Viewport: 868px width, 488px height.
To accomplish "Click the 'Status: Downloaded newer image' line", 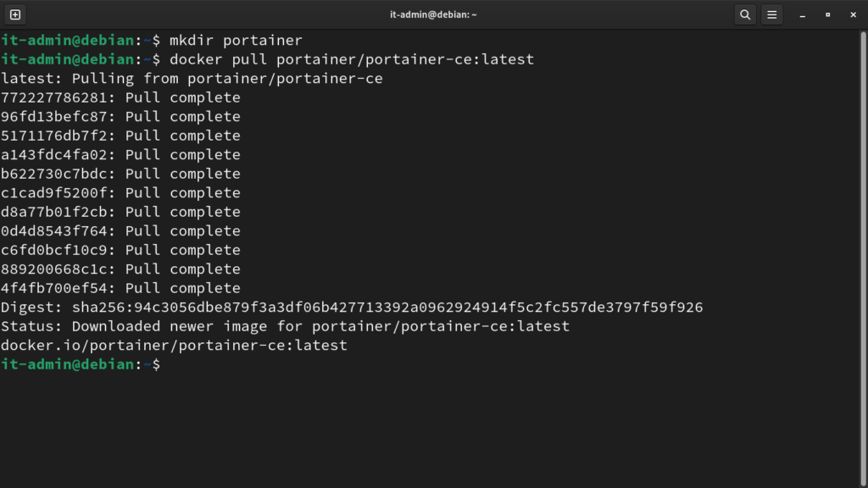I will coord(285,326).
